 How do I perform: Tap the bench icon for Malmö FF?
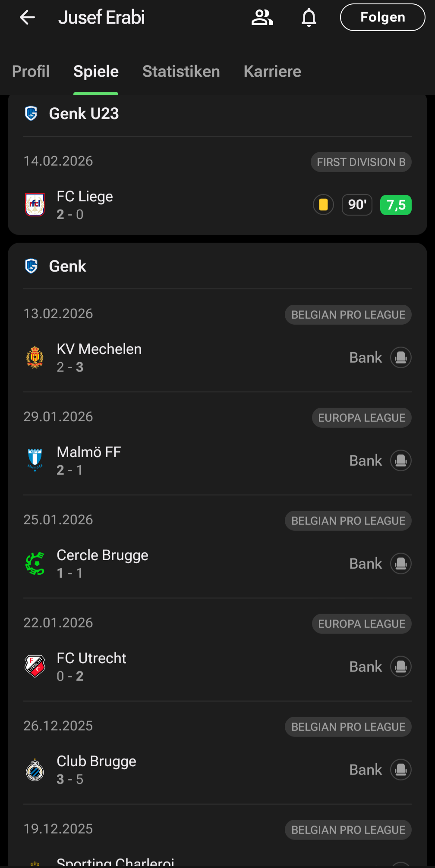pos(400,461)
